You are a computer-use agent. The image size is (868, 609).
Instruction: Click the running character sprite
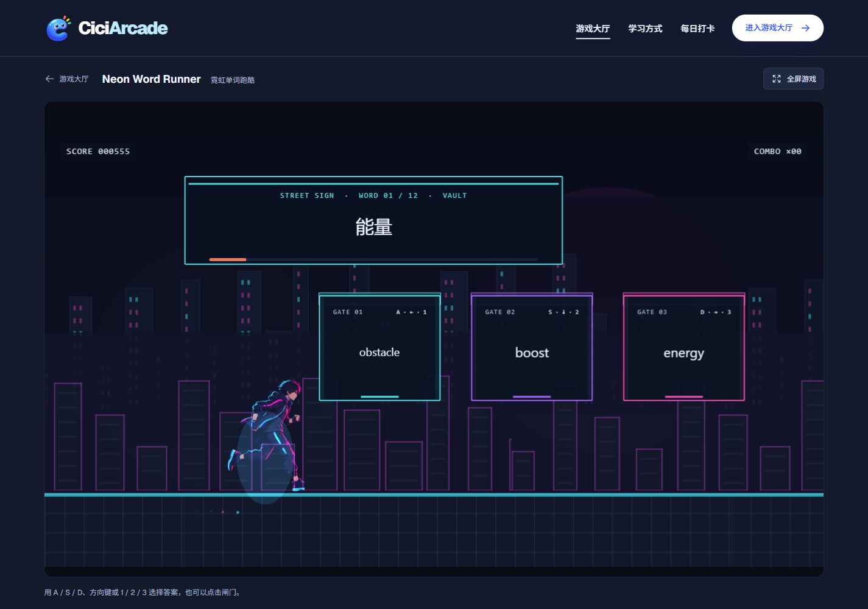pyautogui.click(x=266, y=435)
